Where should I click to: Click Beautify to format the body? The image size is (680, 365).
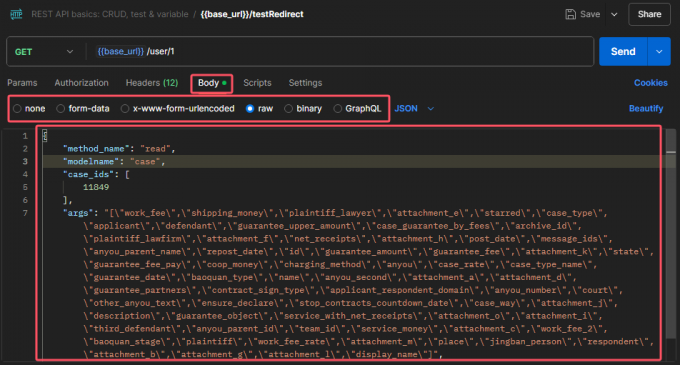tap(646, 109)
